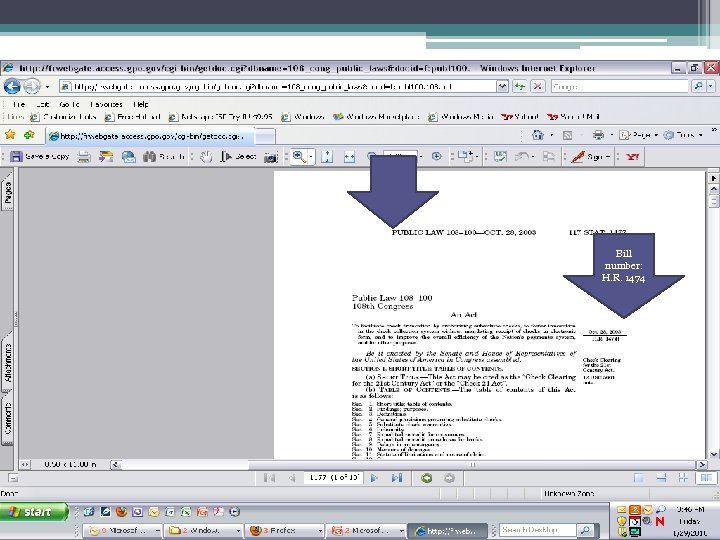Open the Go To menu
Image resolution: width=720 pixels, height=540 pixels.
coord(69,104)
